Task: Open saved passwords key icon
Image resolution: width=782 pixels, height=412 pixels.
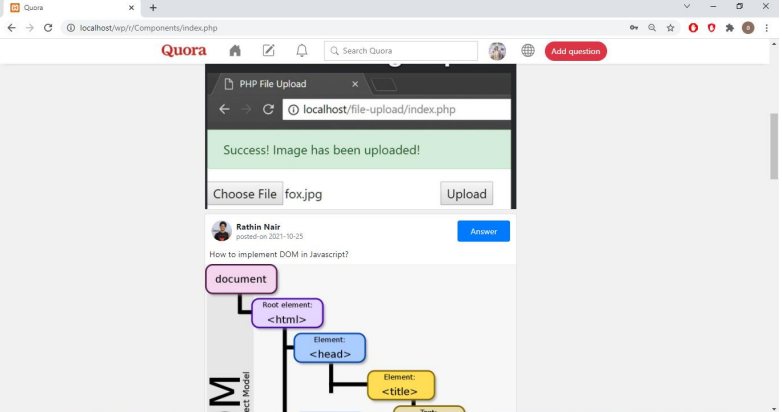Action: click(x=634, y=28)
